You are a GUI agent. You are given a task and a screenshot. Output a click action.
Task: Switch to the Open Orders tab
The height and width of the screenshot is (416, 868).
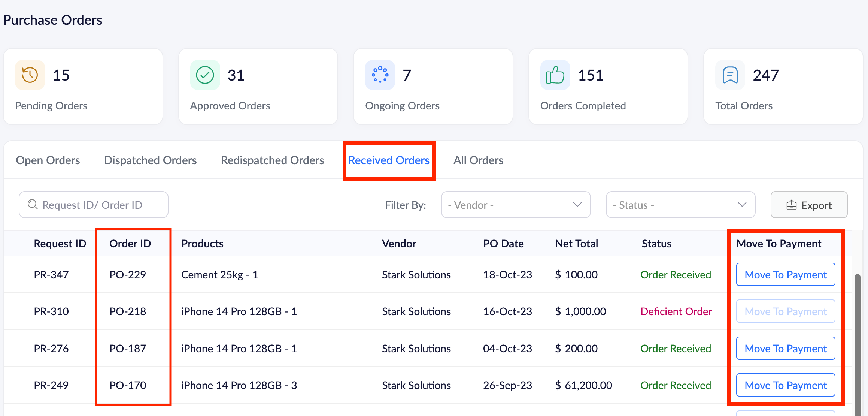point(48,160)
